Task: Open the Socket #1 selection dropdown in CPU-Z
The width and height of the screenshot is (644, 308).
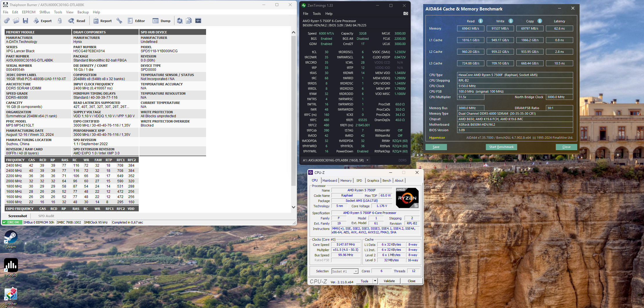Action: coord(345,271)
